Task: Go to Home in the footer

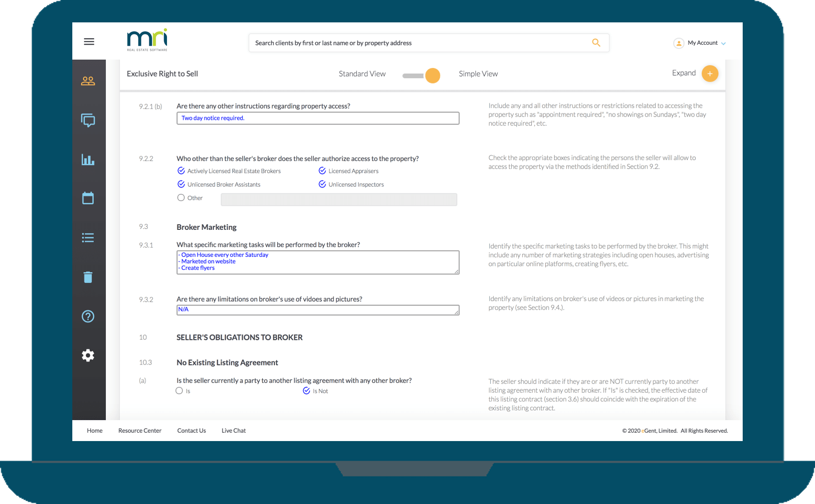Action: (x=95, y=430)
